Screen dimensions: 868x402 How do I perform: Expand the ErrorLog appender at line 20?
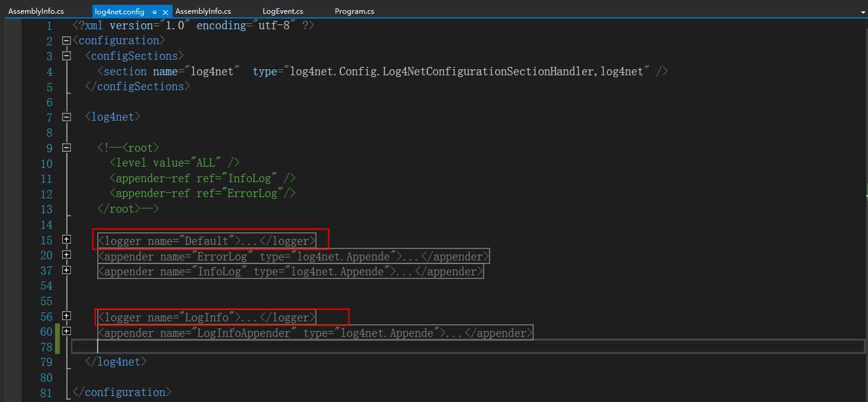pyautogui.click(x=66, y=254)
